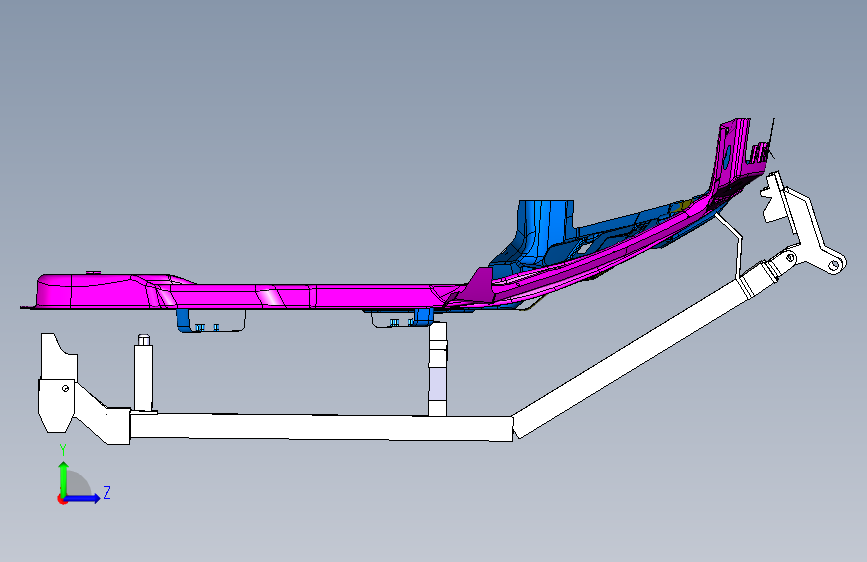The height and width of the screenshot is (562, 867).
Task: Click the Y axis label text
Action: click(63, 450)
